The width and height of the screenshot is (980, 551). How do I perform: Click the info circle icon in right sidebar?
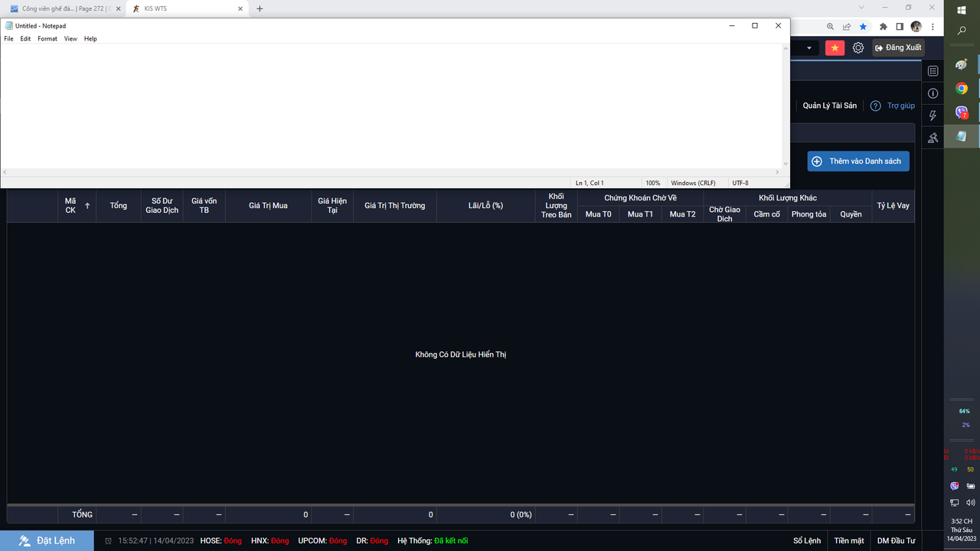(933, 93)
